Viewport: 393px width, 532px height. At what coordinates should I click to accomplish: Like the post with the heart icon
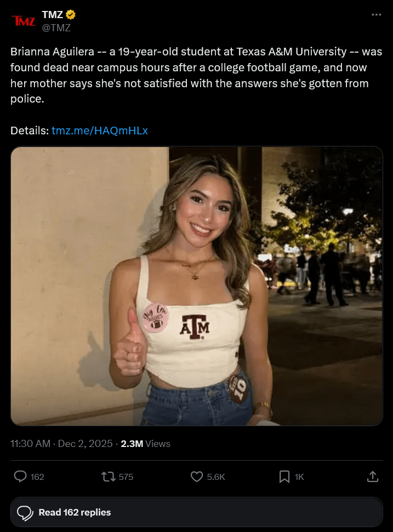197,477
